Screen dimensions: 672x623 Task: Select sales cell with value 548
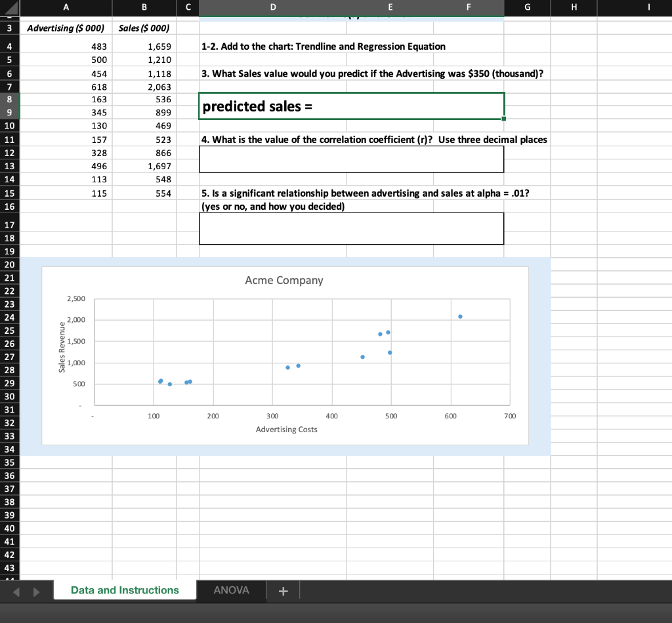click(144, 180)
